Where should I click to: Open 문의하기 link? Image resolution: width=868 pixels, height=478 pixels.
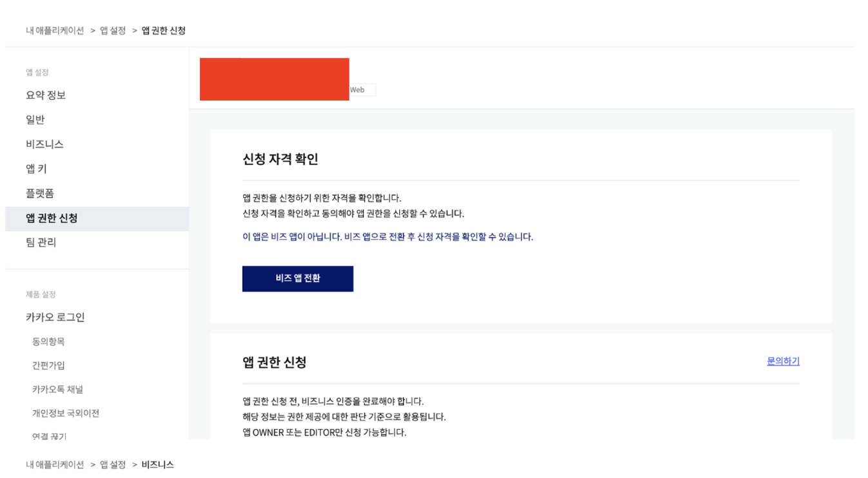point(783,361)
